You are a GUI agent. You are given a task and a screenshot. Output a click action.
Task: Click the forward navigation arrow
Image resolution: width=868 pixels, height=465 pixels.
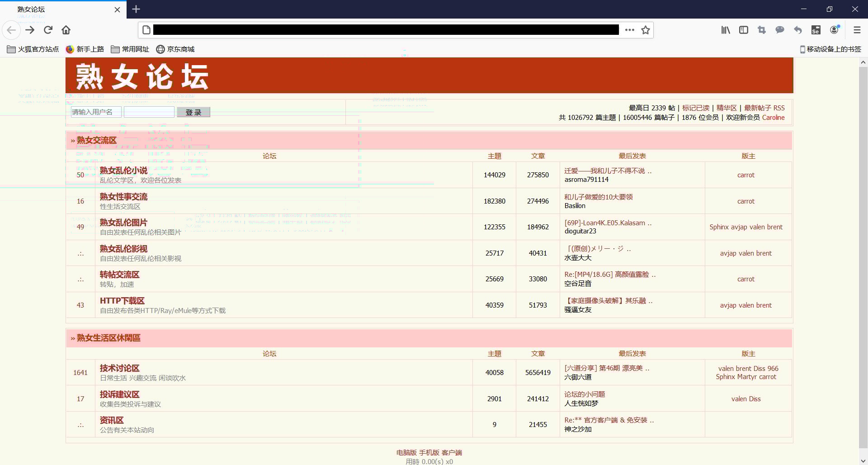click(x=30, y=30)
